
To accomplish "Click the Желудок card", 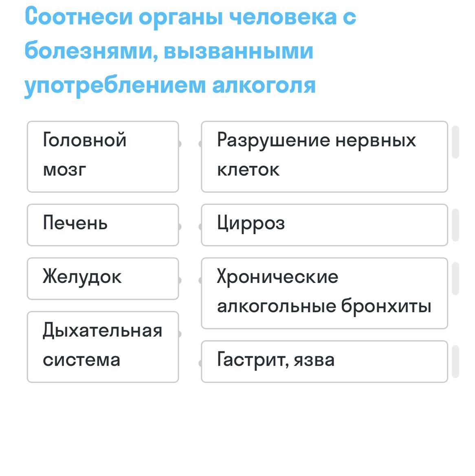I will pyautogui.click(x=103, y=279).
